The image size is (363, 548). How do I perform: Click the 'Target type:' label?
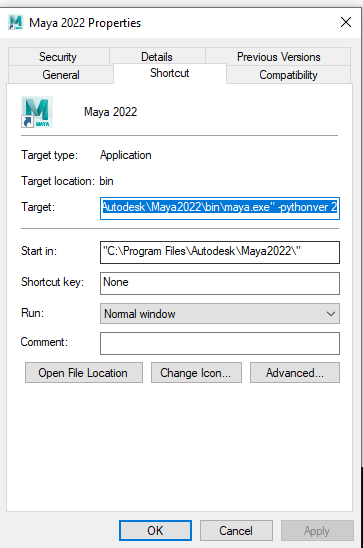click(x=49, y=155)
